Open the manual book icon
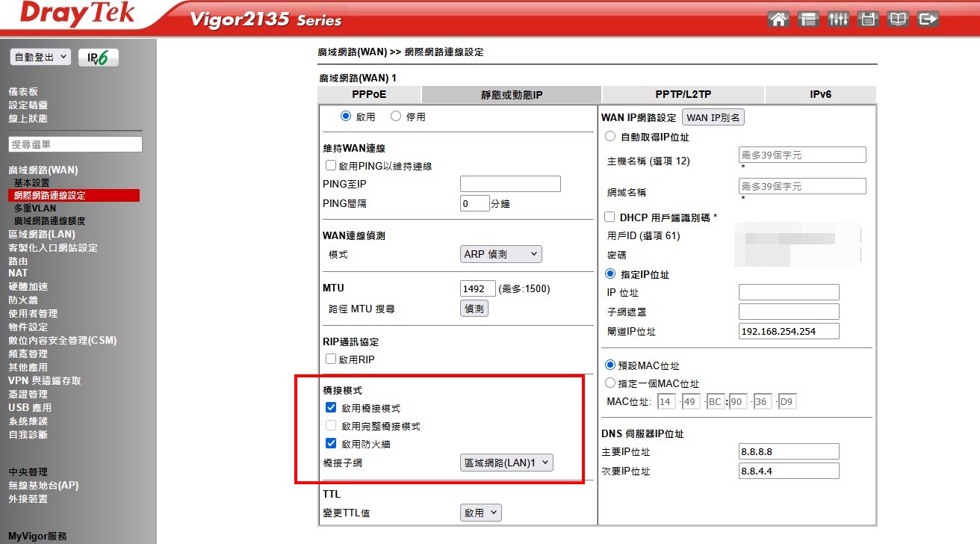The width and height of the screenshot is (980, 544). coord(898,19)
